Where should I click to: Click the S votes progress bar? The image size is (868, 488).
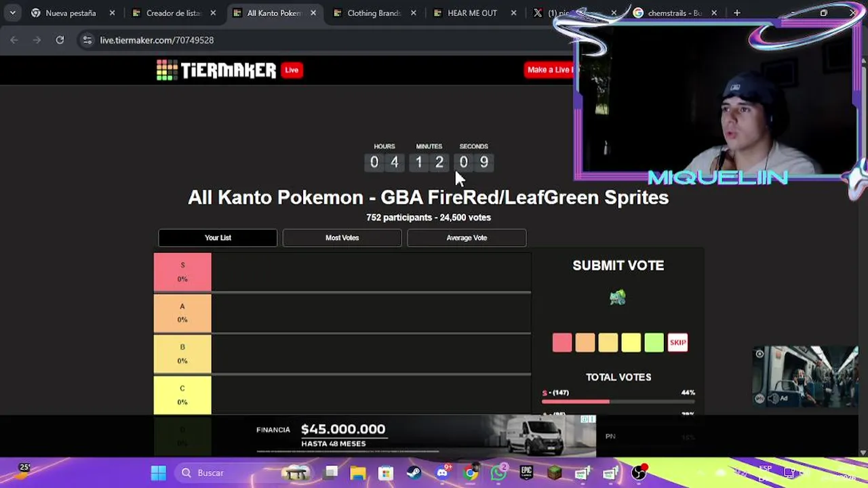618,402
